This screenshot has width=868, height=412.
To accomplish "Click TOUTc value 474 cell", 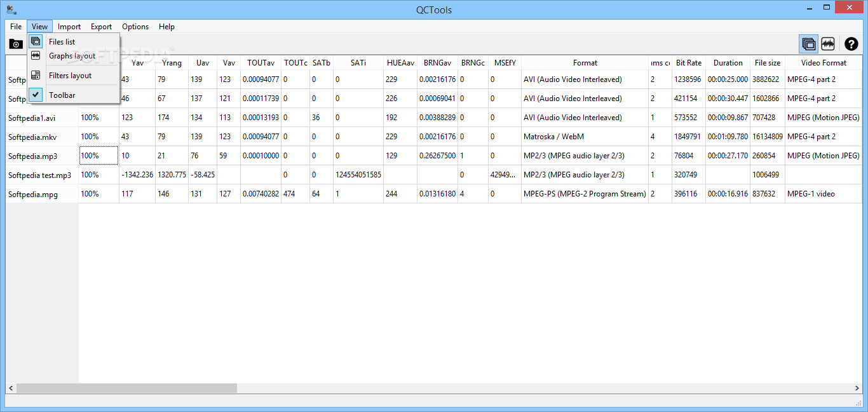I will 295,194.
